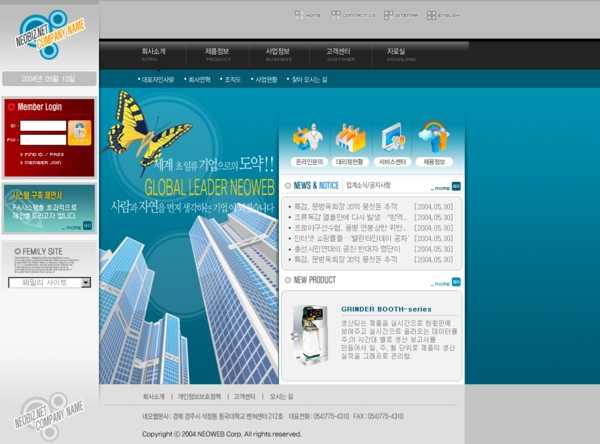Select the 회사연혁 submenu item

point(197,80)
